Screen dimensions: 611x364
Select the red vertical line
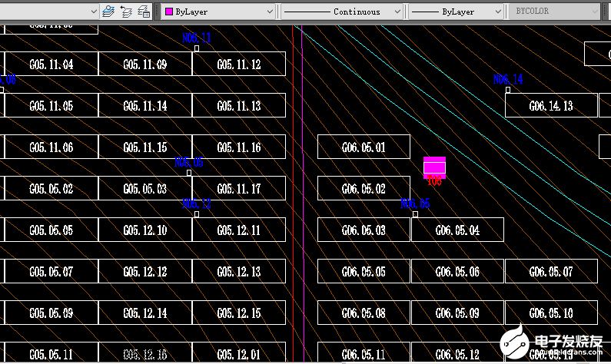[x=294, y=194]
